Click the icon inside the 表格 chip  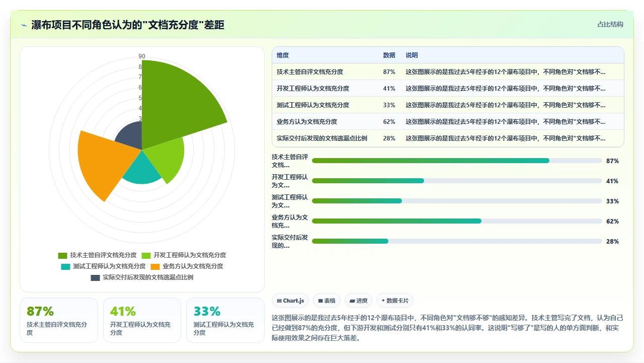(x=320, y=301)
